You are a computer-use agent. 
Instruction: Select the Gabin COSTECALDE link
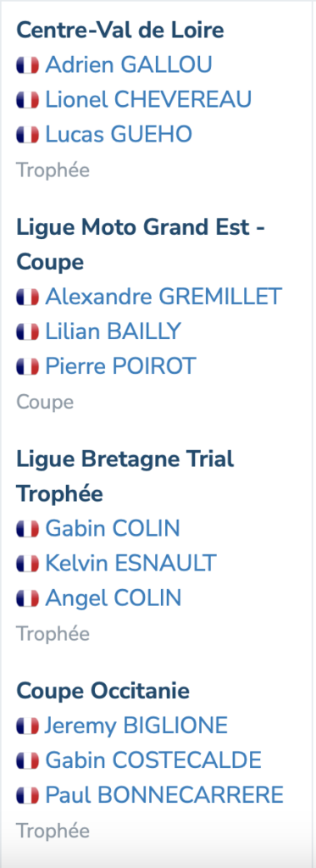(x=153, y=760)
